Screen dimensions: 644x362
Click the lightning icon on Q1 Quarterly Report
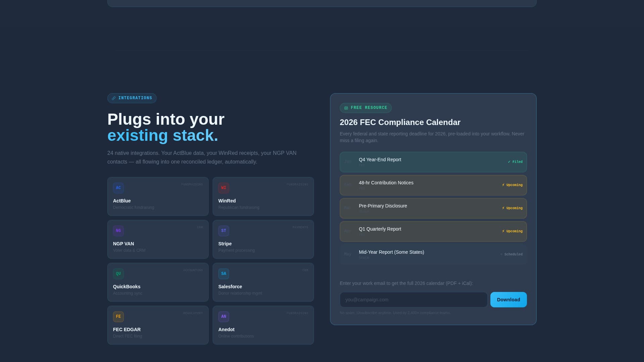[x=503, y=231]
